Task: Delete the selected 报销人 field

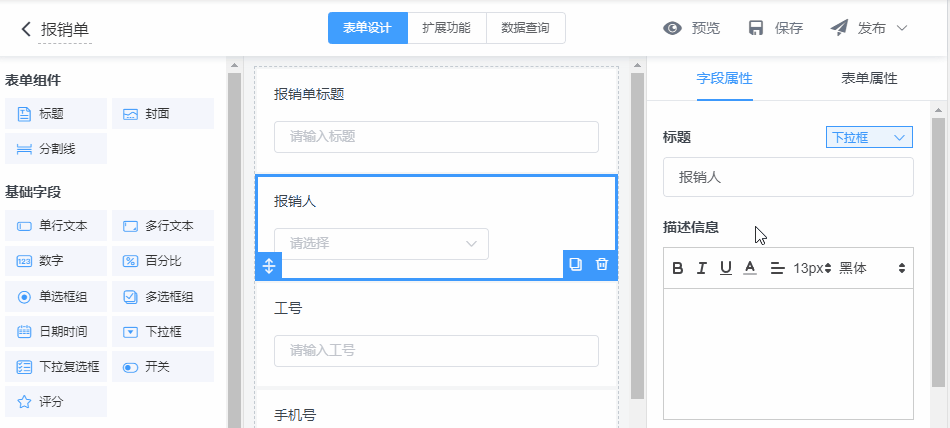Action: point(602,264)
